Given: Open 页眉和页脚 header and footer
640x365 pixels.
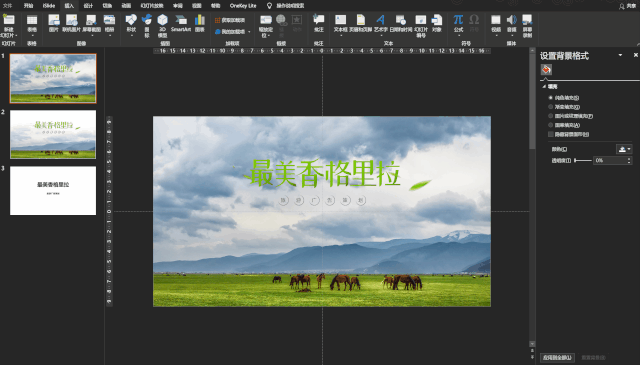Looking at the screenshot, I should coord(360,23).
